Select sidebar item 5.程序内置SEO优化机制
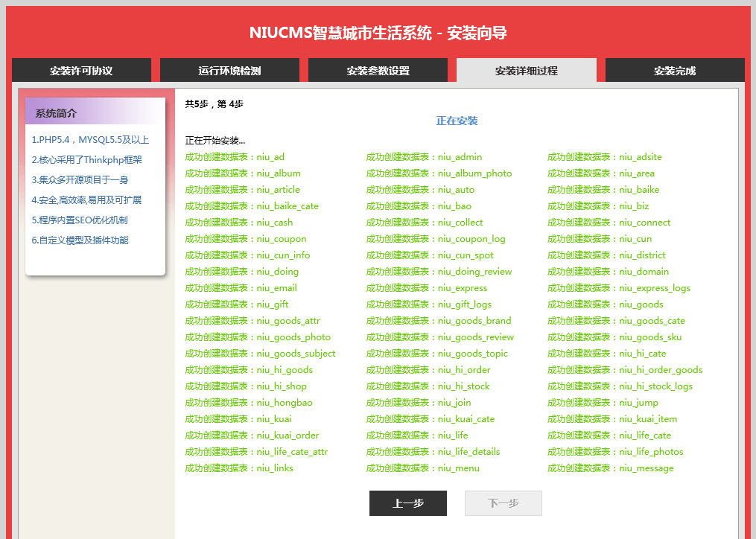Screen dimensions: 756x539 [80, 220]
